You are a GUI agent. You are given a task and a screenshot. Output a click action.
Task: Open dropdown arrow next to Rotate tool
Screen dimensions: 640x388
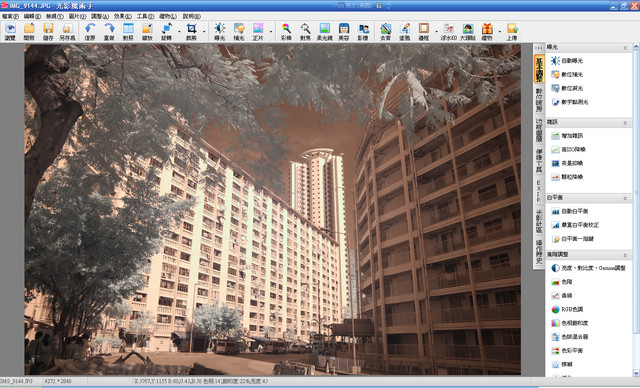tap(179, 31)
